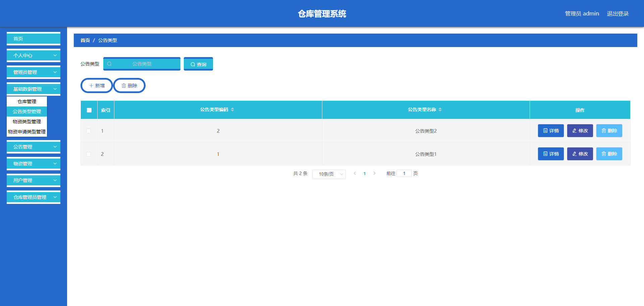
Task: Focus the 公告类型 search input field
Action: pos(142,64)
